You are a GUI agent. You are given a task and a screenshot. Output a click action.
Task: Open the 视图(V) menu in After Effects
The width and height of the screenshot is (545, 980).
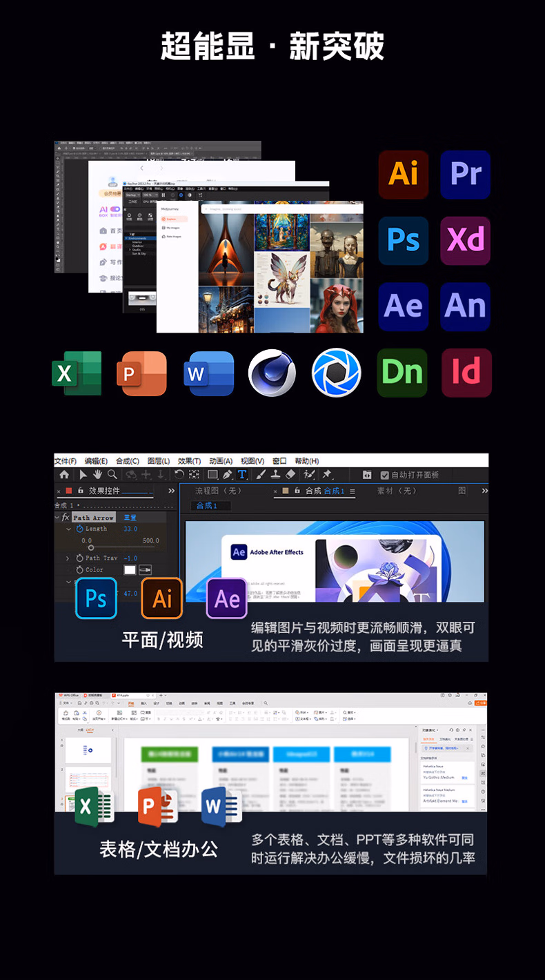tap(252, 461)
